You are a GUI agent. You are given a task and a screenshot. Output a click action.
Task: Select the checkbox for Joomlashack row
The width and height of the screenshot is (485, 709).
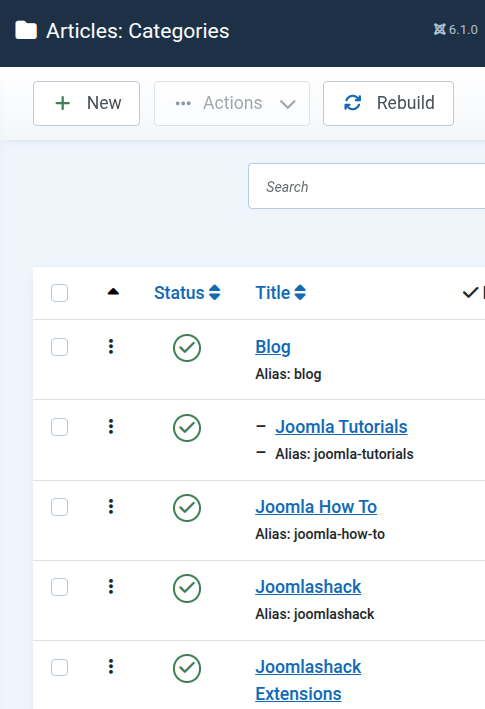(59, 587)
